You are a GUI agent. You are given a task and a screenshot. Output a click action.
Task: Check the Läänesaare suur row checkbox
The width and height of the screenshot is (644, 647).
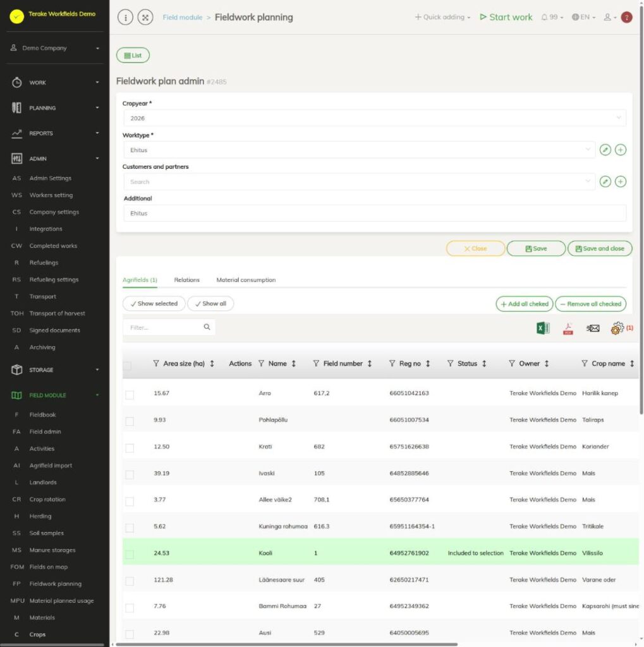coord(130,581)
